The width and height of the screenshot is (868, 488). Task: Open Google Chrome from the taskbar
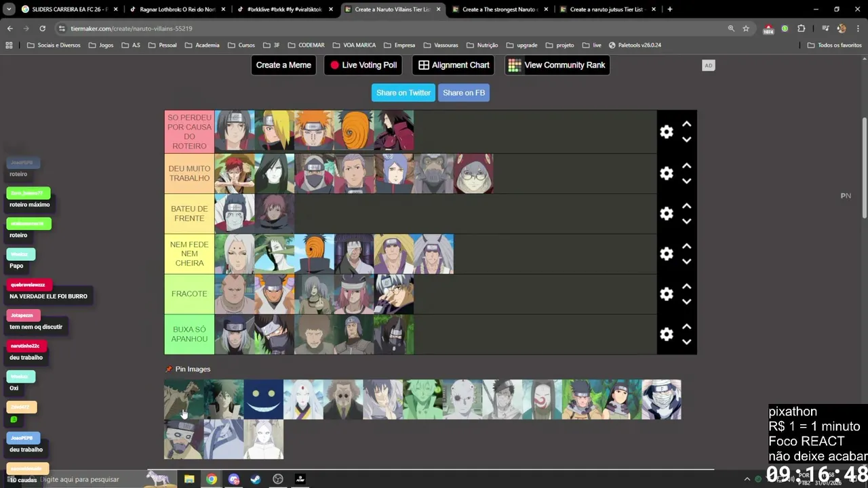[x=212, y=479]
